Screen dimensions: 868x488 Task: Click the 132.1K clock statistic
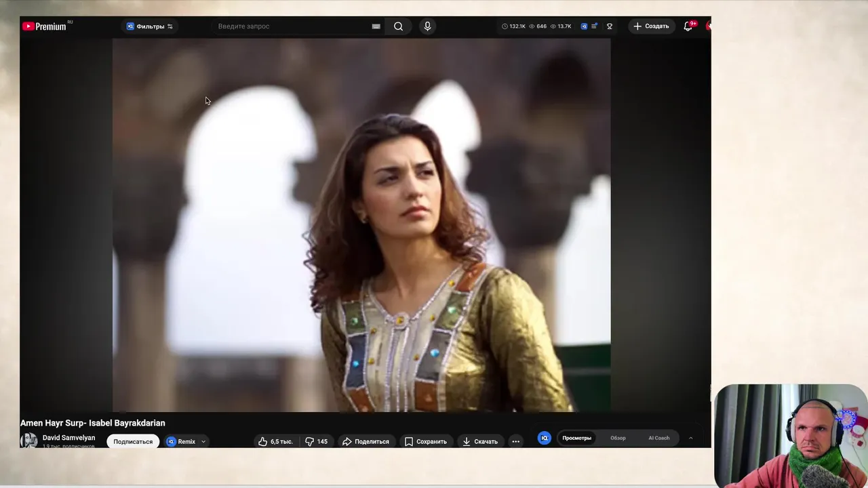point(513,26)
